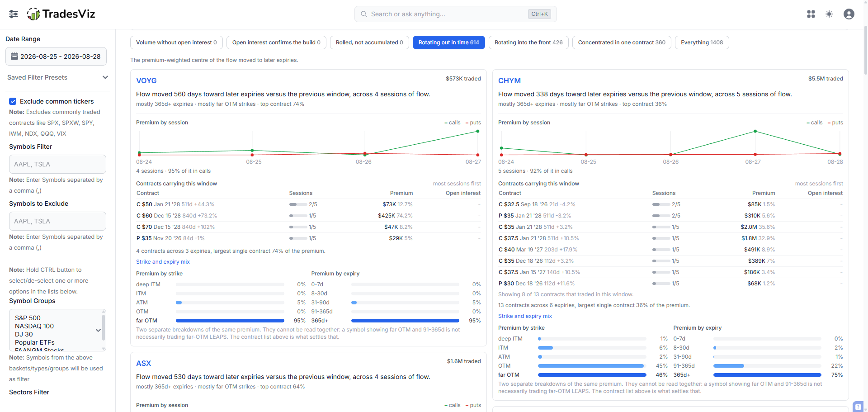Select the Rotating out in time tab

pyautogui.click(x=449, y=43)
